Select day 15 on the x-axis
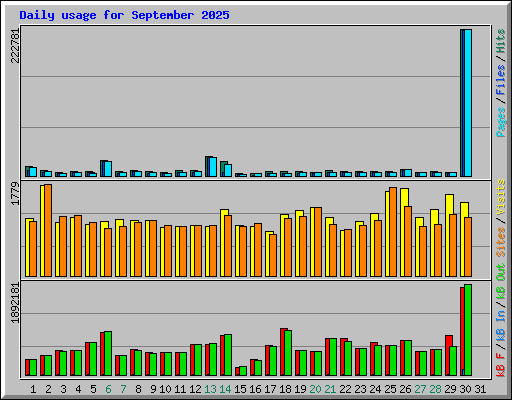 click(240, 389)
